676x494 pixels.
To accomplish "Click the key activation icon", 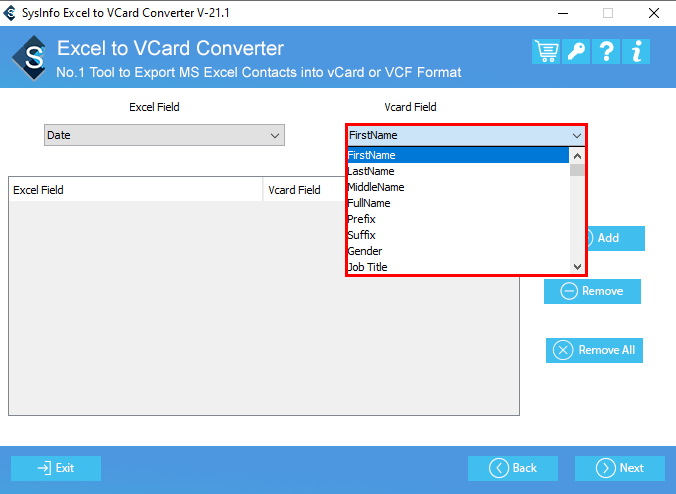I will pos(576,51).
